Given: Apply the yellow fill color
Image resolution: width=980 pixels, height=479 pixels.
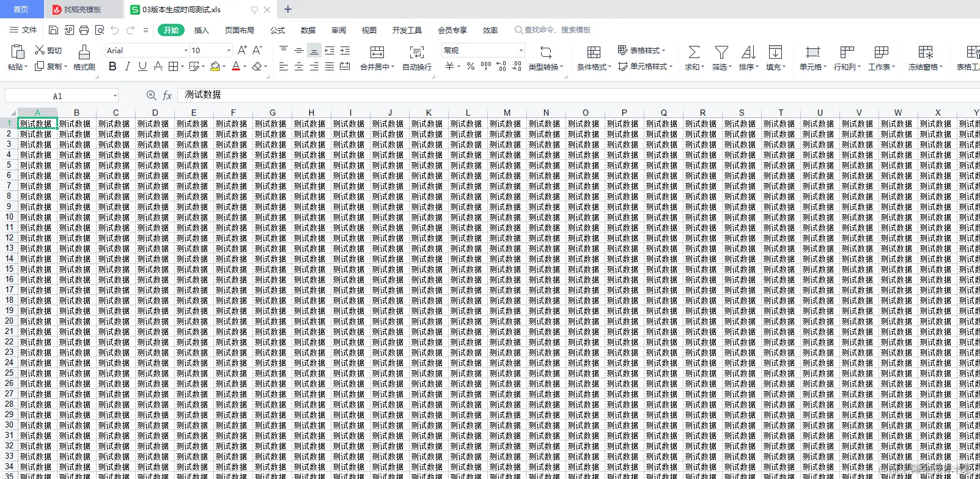Looking at the screenshot, I should point(215,66).
